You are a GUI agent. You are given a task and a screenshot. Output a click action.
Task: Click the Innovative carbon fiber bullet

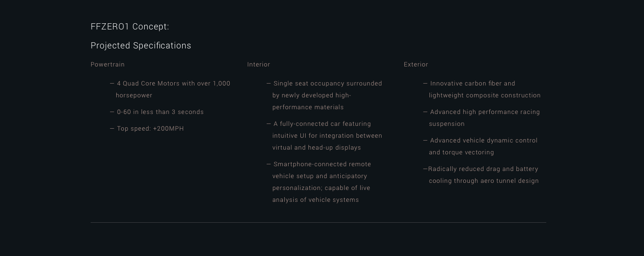click(482, 89)
